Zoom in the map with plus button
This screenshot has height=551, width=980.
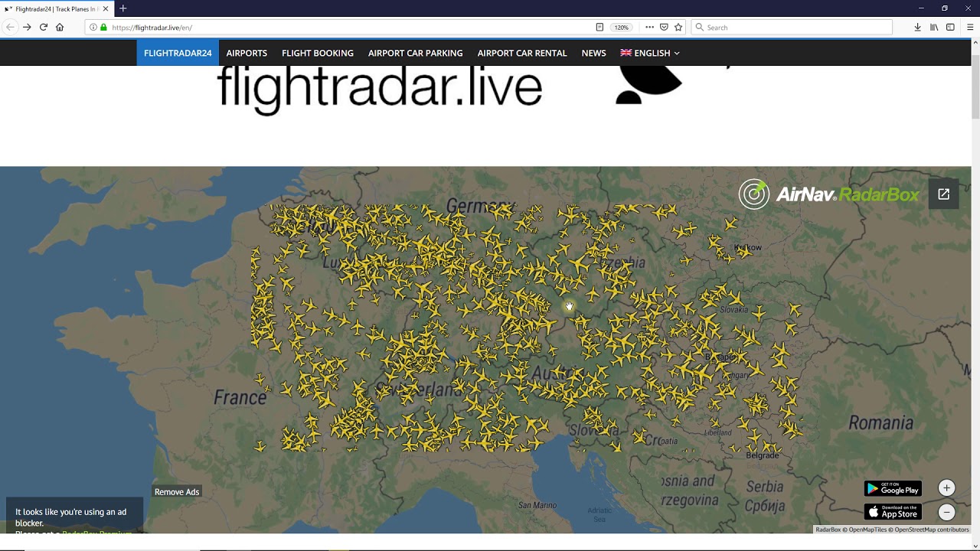(x=946, y=488)
